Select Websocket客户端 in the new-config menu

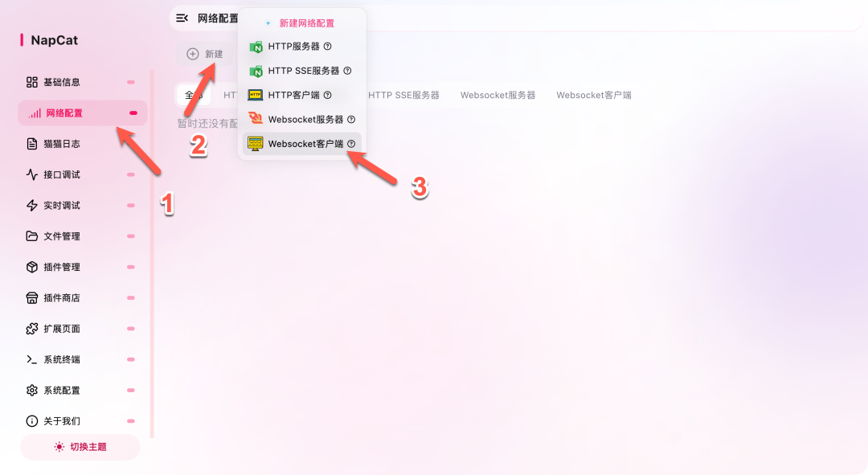[301, 144]
